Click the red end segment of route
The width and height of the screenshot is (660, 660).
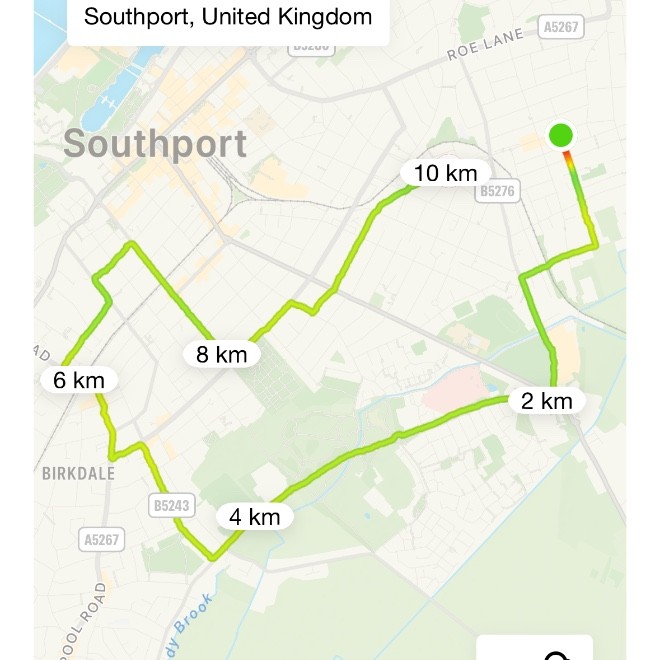567,157
